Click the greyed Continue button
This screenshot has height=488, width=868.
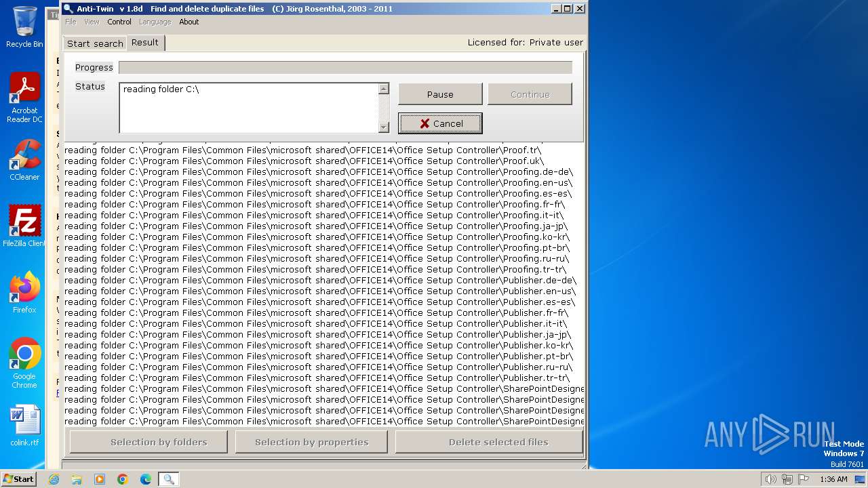click(530, 94)
